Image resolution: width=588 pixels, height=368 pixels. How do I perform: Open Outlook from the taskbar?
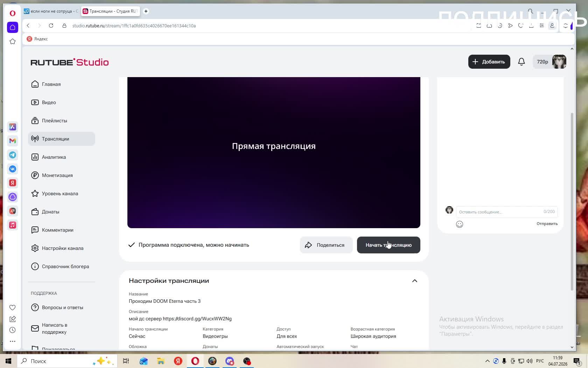click(143, 361)
